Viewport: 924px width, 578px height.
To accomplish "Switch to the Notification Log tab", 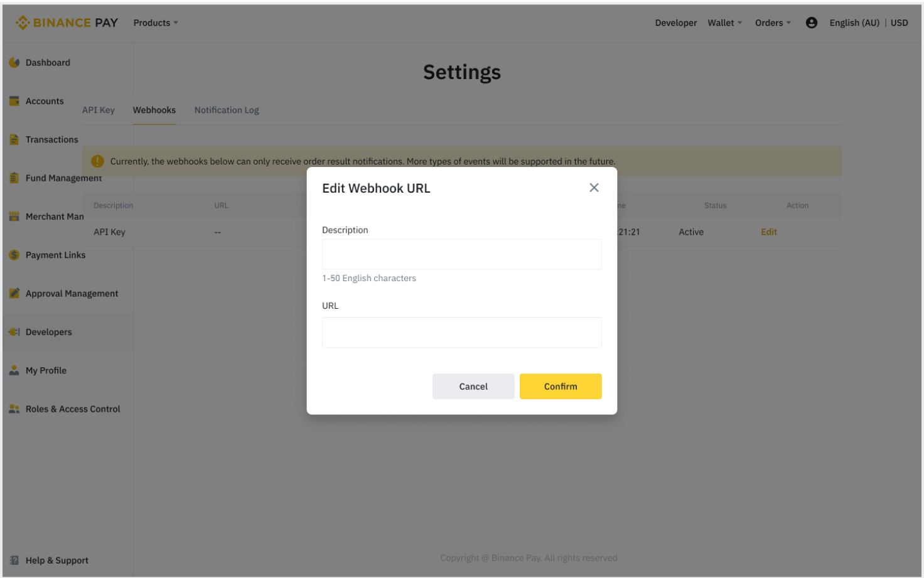I will tap(227, 110).
